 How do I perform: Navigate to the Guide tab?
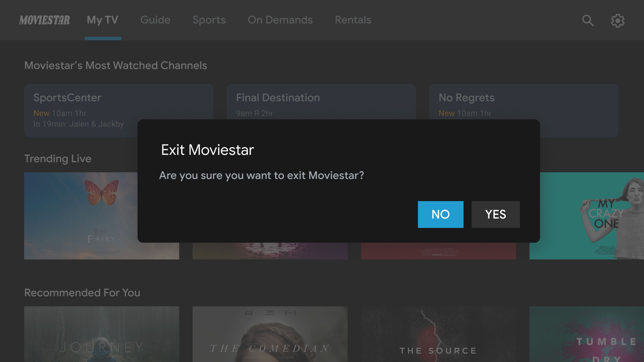pyautogui.click(x=155, y=20)
